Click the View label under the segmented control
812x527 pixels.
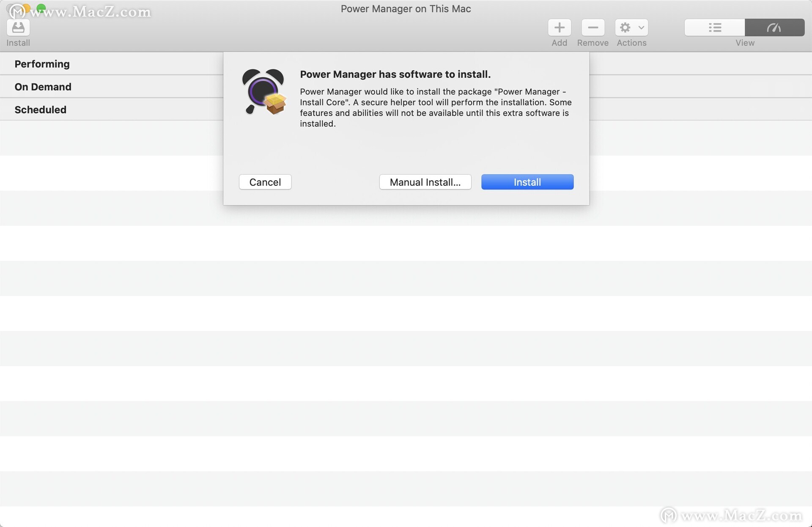point(744,43)
